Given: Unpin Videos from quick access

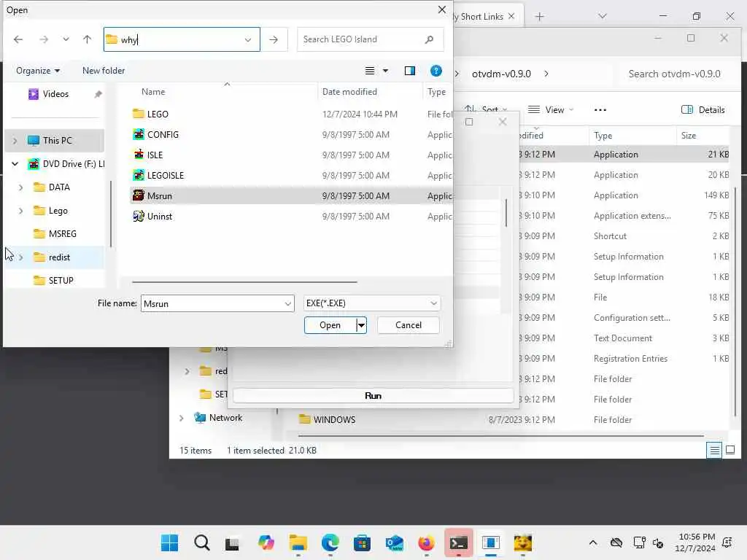Looking at the screenshot, I should pyautogui.click(x=98, y=94).
